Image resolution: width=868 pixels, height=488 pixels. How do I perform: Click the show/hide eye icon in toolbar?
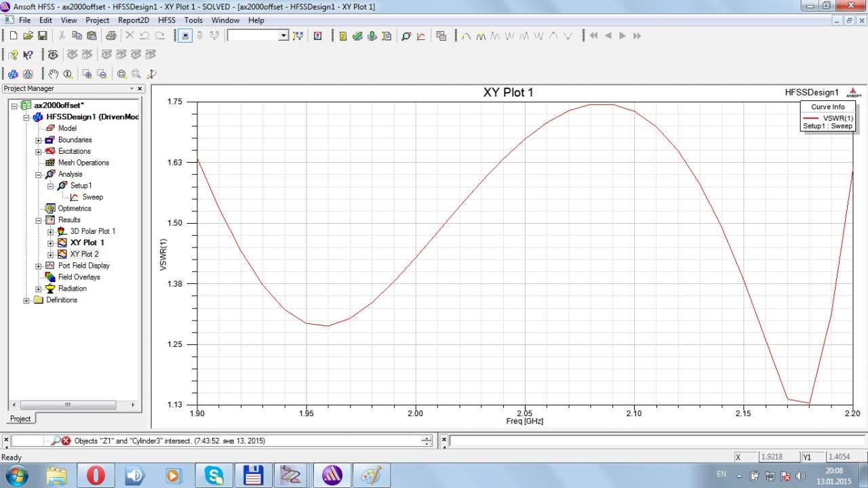53,55
